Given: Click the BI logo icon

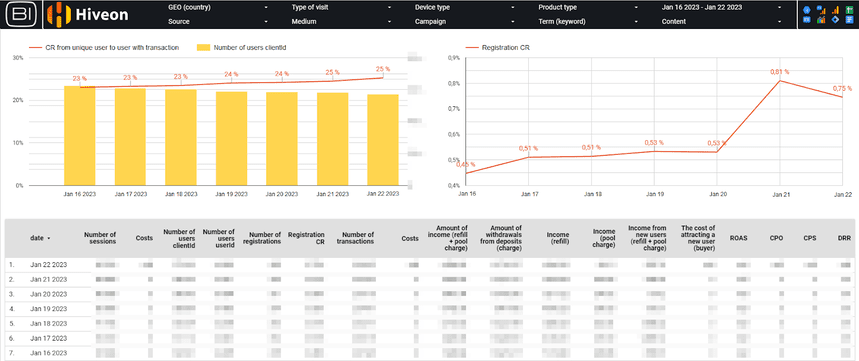Looking at the screenshot, I should pyautogui.click(x=21, y=15).
